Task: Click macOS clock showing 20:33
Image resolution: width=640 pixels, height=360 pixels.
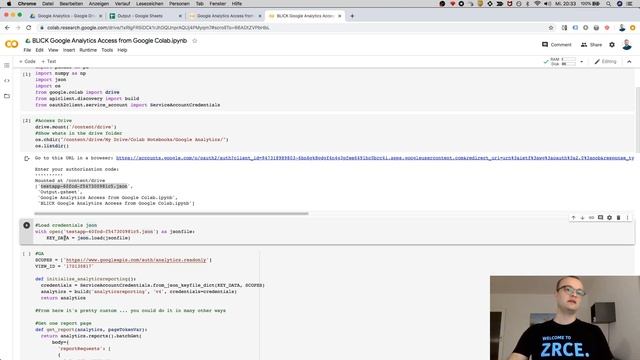Action: click(x=566, y=4)
